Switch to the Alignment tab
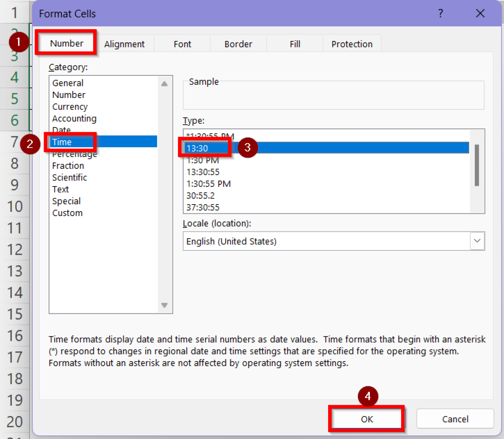Image resolution: width=504 pixels, height=439 pixels. point(124,44)
